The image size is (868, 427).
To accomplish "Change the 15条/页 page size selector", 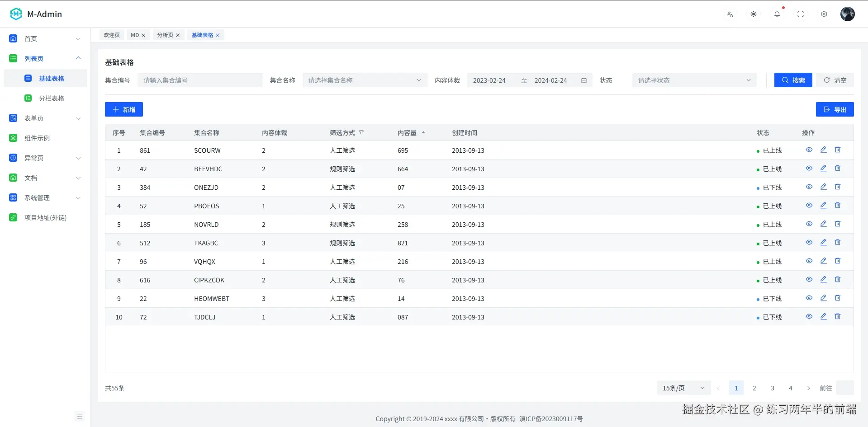I will tap(683, 388).
